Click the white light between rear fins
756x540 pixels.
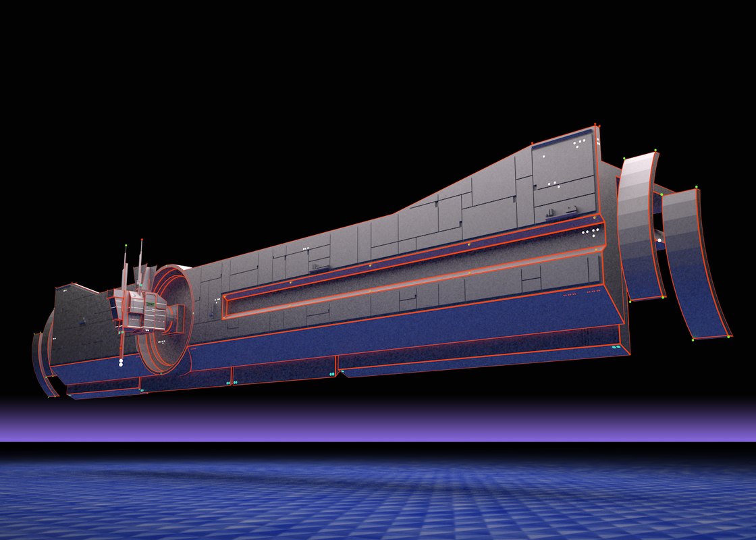[x=659, y=240]
